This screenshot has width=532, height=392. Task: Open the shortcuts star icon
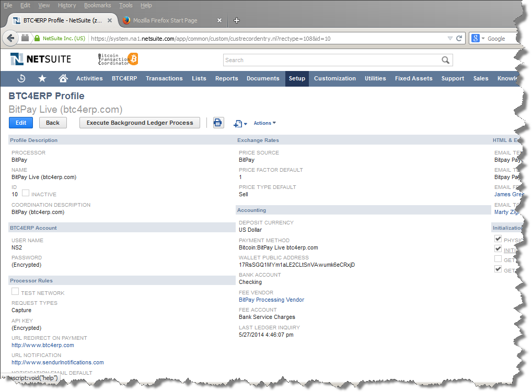42,78
